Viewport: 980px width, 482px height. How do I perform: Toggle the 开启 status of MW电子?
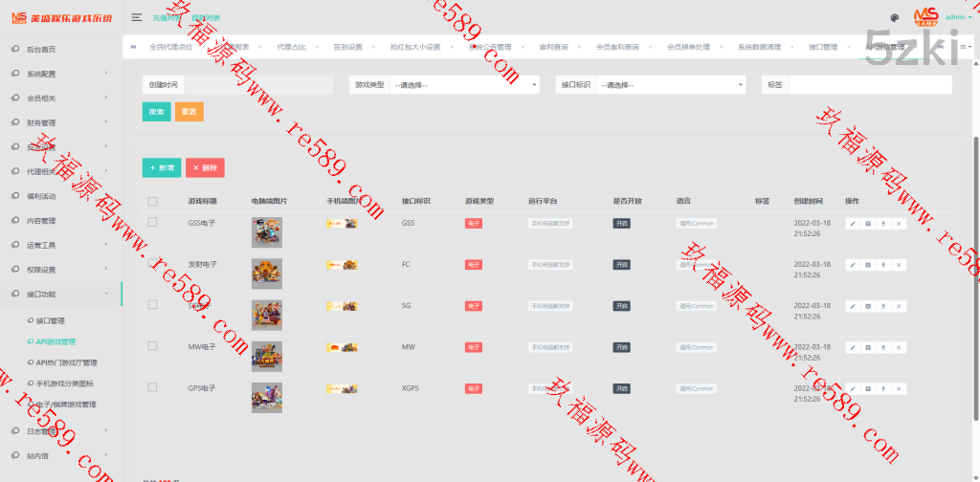(x=620, y=347)
